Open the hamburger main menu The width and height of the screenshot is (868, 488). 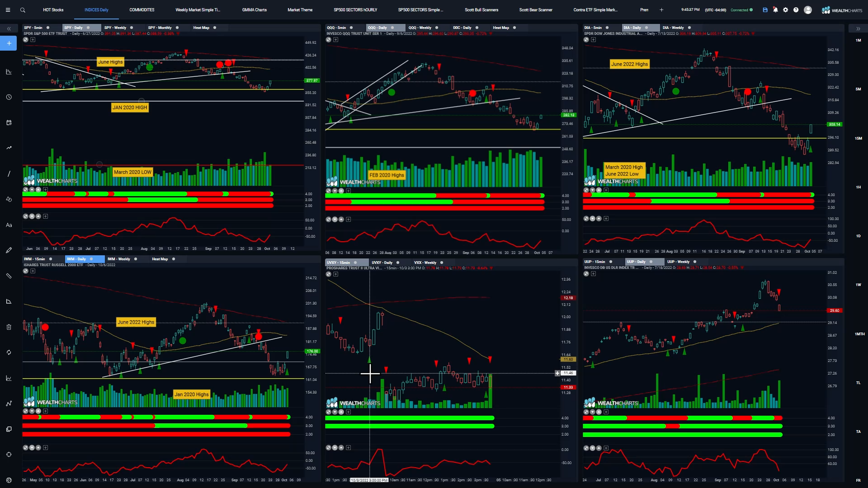8,10
